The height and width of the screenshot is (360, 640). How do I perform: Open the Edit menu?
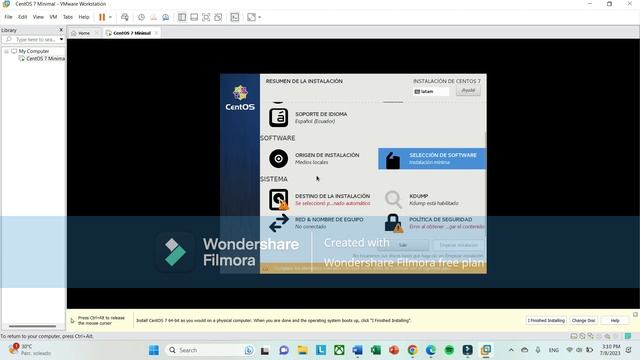(22, 17)
